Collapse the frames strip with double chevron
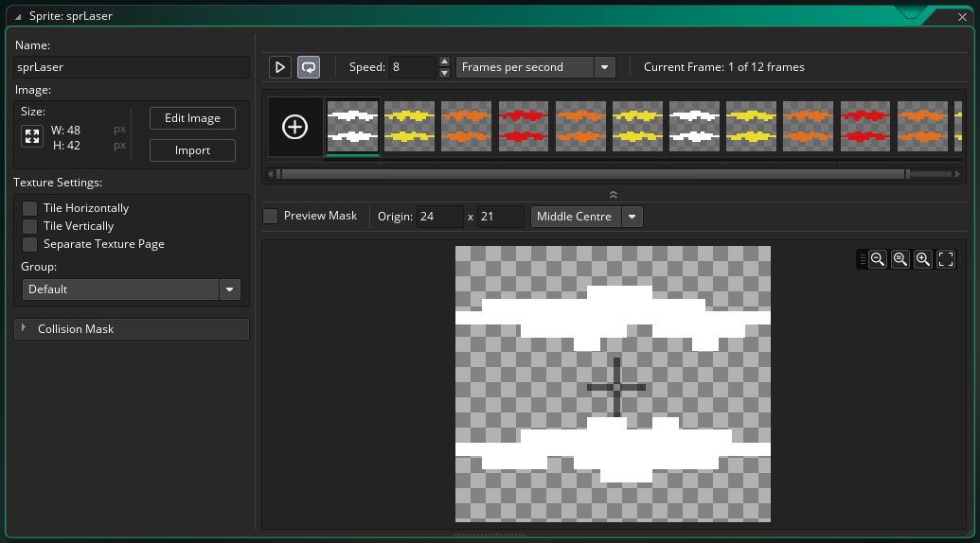The width and height of the screenshot is (980, 543). point(614,195)
